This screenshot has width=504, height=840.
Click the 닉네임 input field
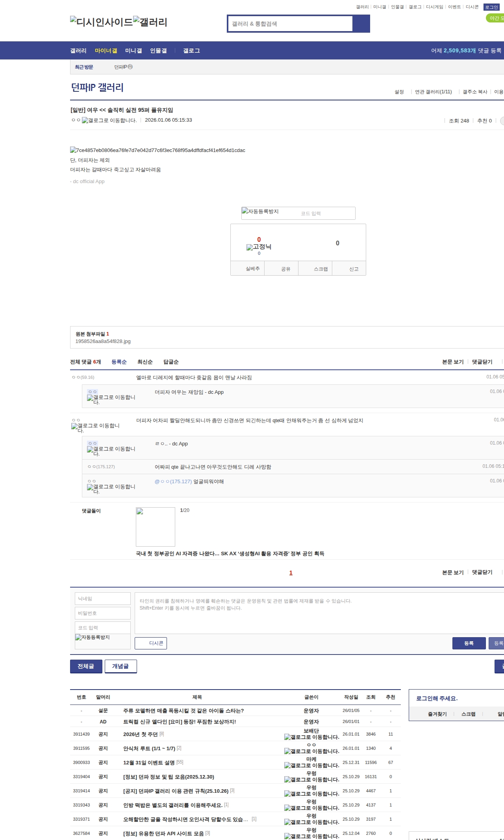103,599
